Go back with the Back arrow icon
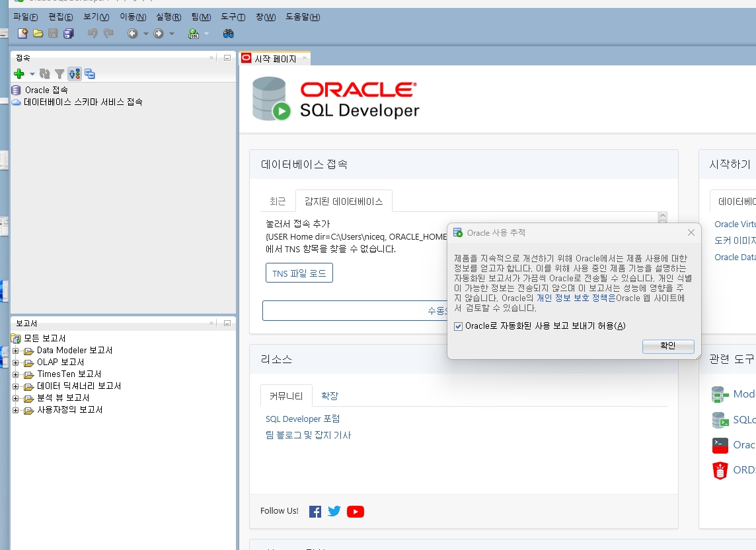The image size is (756, 550). coord(133,33)
